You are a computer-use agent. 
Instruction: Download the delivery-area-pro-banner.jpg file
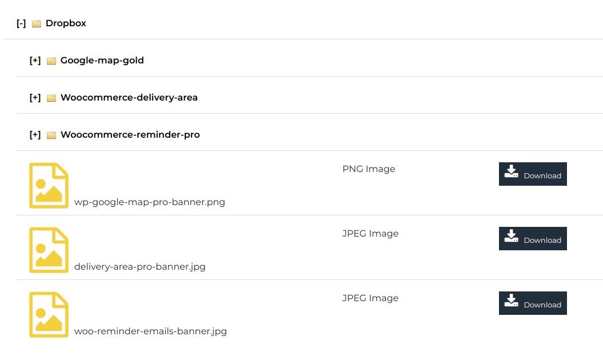coord(532,239)
